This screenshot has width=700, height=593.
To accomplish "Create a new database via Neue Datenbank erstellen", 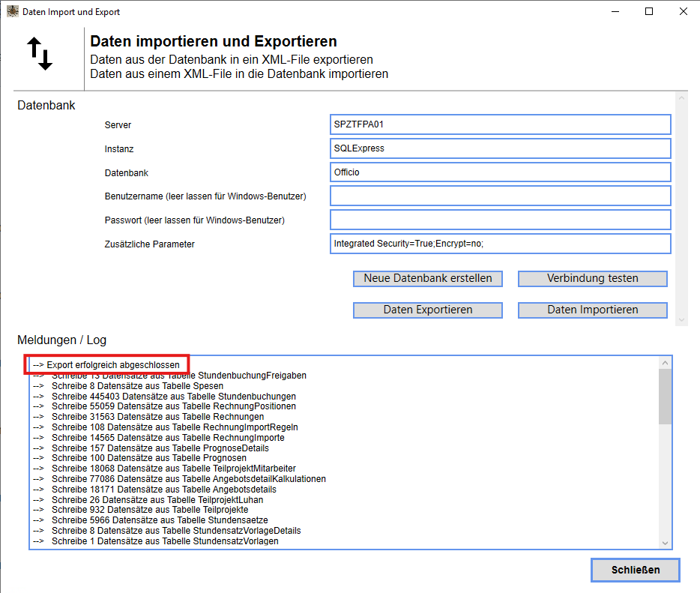I will [427, 278].
